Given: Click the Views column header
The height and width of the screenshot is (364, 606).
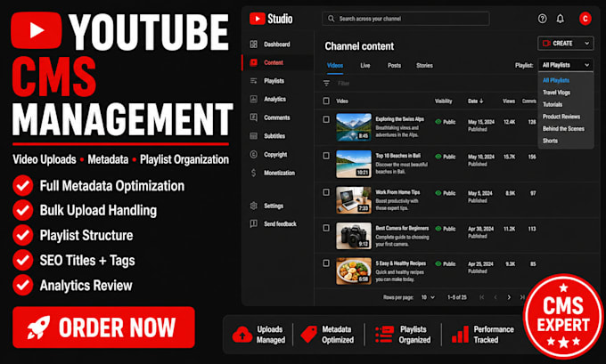Looking at the screenshot, I should [x=509, y=101].
